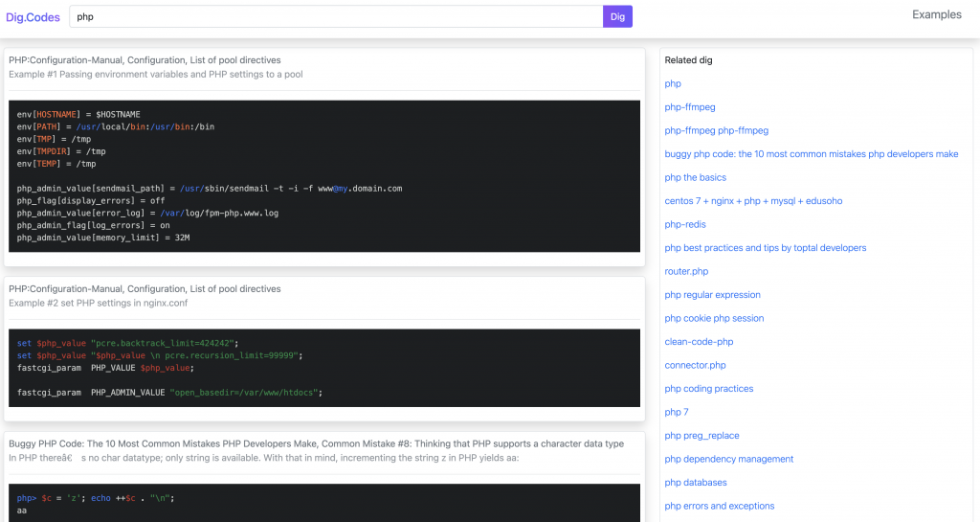Image resolution: width=980 pixels, height=522 pixels.
Task: Open the Examples menu item
Action: (x=936, y=14)
